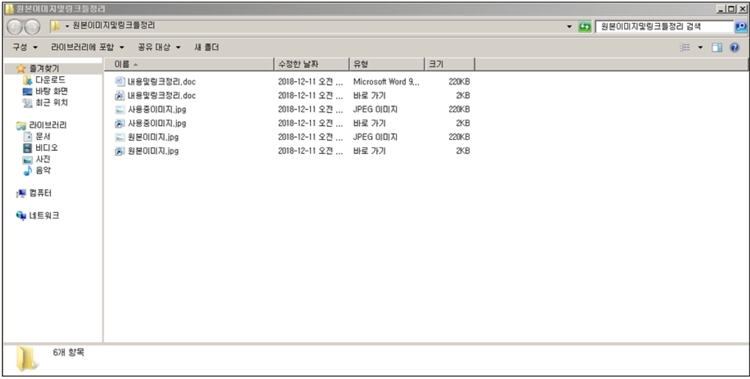750x379 pixels.
Task: Click the 음악 note icon
Action: pos(27,171)
